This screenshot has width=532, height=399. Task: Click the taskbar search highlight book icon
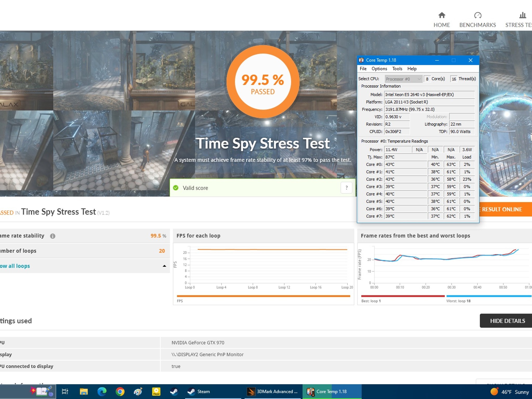pyautogui.click(x=42, y=391)
